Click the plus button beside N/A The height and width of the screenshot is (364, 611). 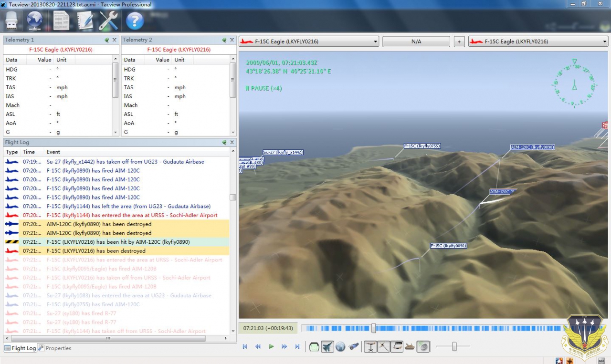(459, 42)
